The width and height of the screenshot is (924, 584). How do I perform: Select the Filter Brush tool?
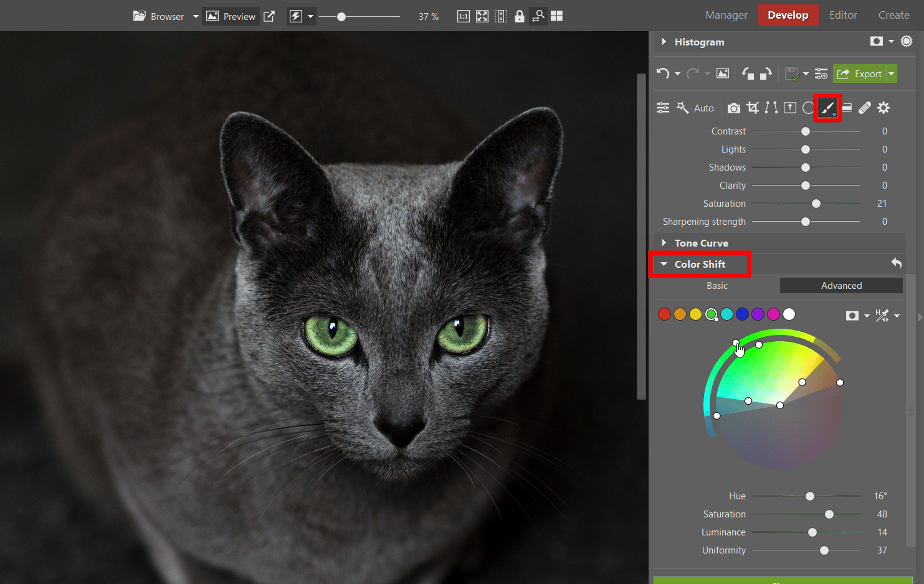click(x=827, y=108)
